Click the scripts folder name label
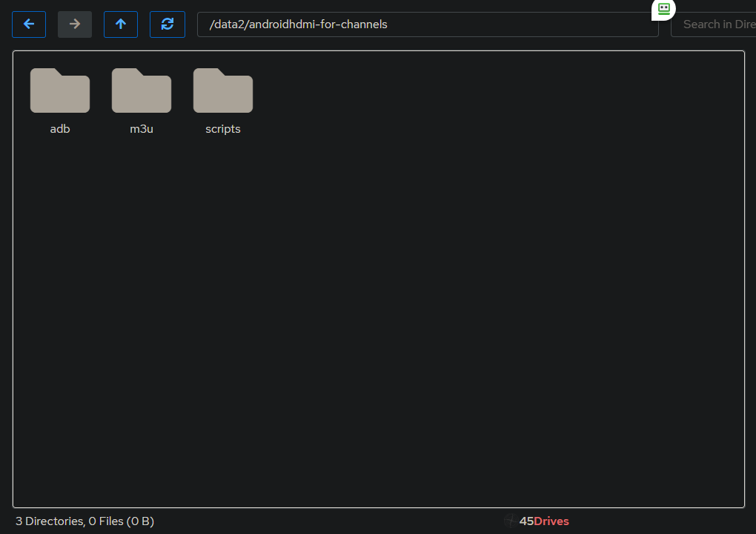The image size is (756, 534). (x=223, y=129)
